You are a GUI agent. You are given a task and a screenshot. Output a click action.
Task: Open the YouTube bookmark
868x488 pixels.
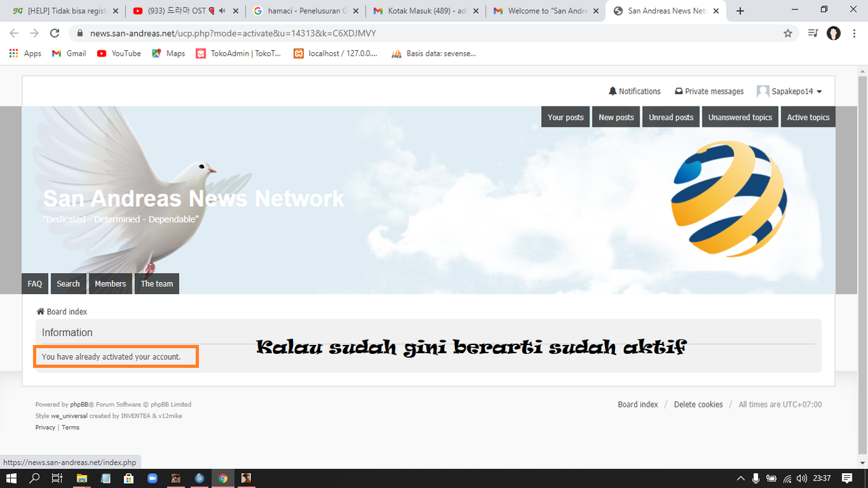(x=119, y=53)
